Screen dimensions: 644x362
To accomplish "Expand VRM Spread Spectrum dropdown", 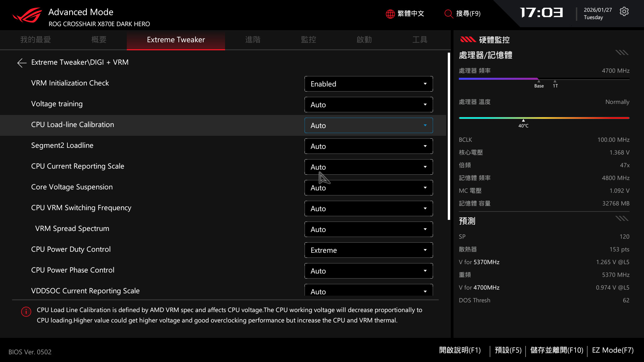I will (x=368, y=229).
